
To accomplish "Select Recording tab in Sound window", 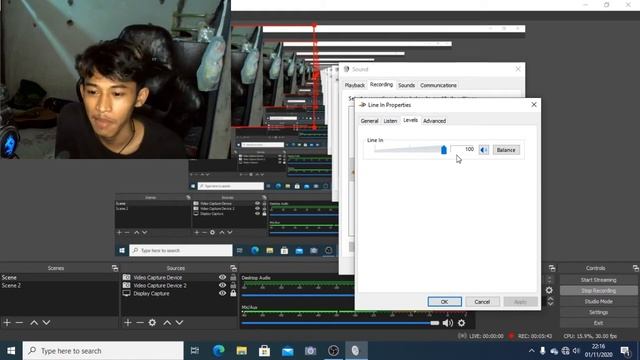I will (381, 84).
